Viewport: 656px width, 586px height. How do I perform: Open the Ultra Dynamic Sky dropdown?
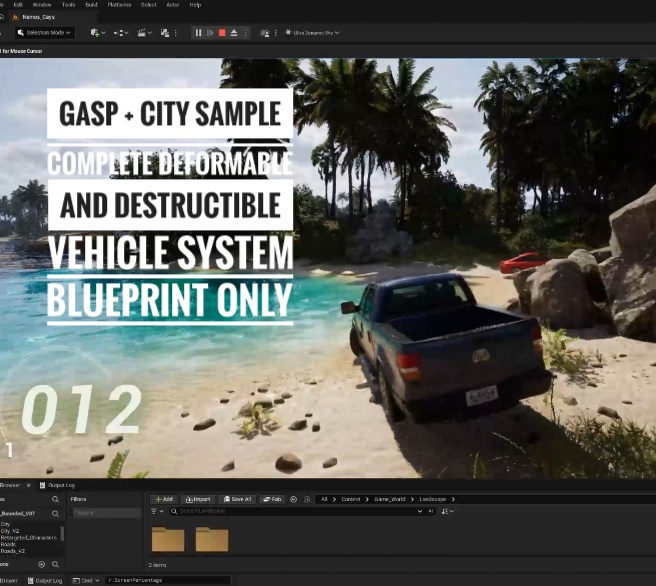coord(312,33)
